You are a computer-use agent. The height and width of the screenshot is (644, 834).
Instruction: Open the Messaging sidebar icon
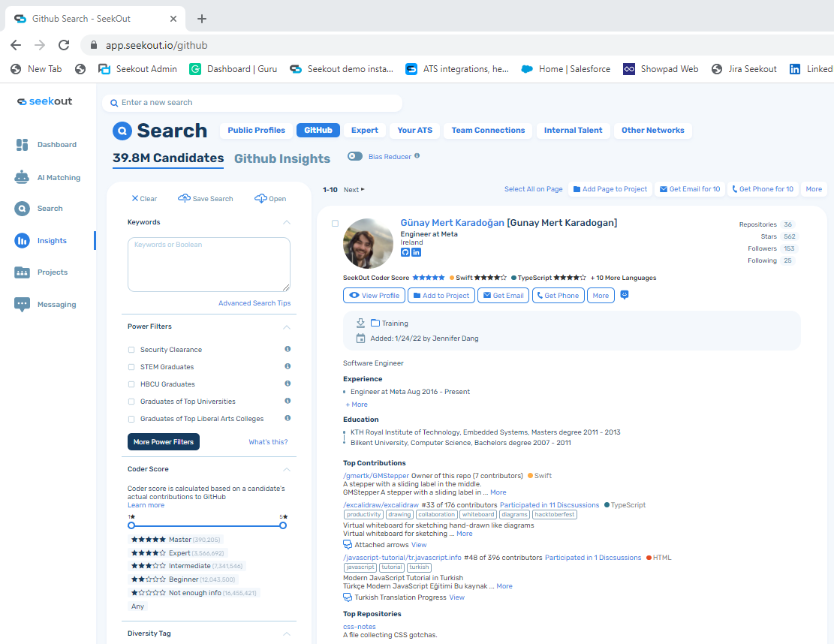pyautogui.click(x=23, y=305)
